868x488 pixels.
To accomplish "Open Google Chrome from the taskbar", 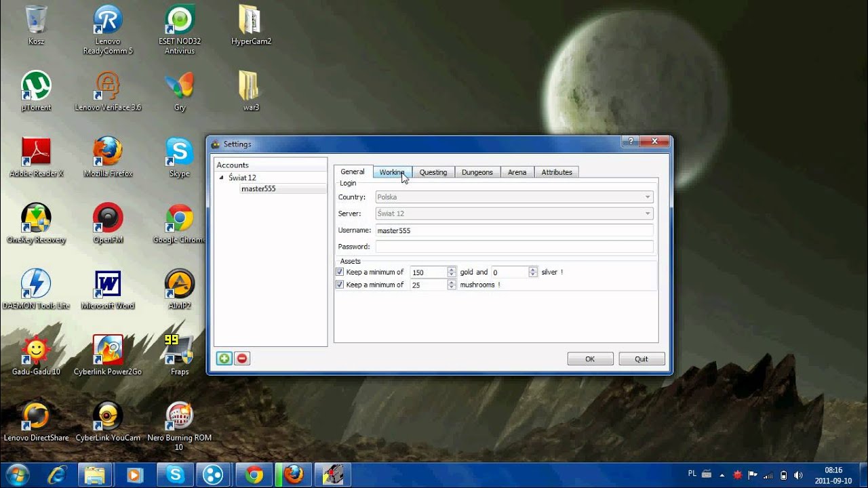I will (x=254, y=475).
